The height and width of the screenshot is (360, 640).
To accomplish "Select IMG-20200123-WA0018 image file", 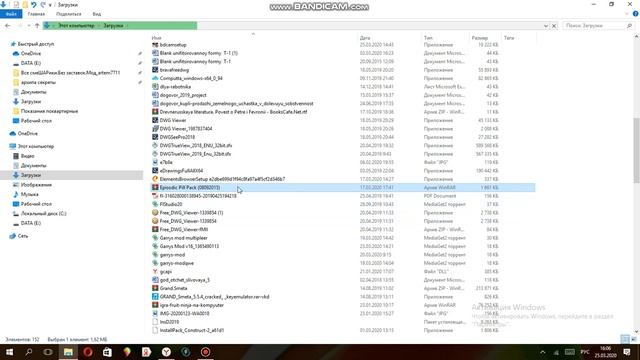I will [184, 313].
